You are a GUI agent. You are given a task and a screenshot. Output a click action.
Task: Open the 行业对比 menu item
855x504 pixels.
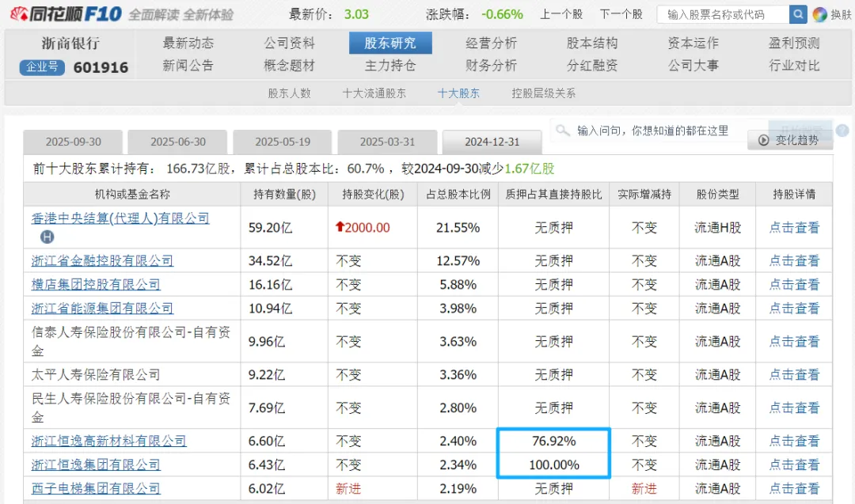tap(795, 66)
